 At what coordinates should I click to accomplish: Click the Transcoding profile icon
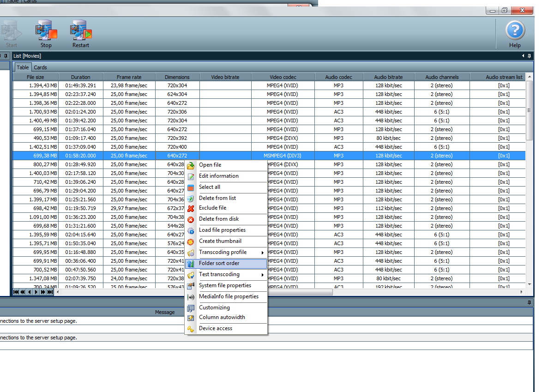[x=191, y=253]
